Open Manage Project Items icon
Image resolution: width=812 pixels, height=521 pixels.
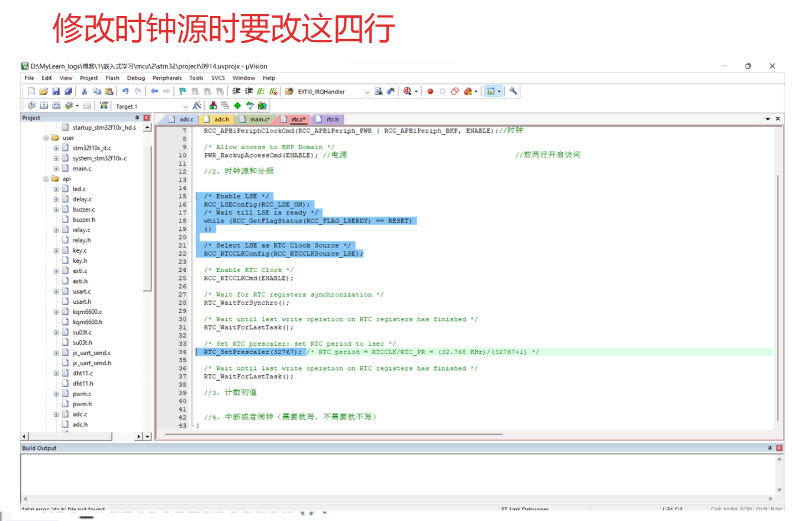pos(213,105)
